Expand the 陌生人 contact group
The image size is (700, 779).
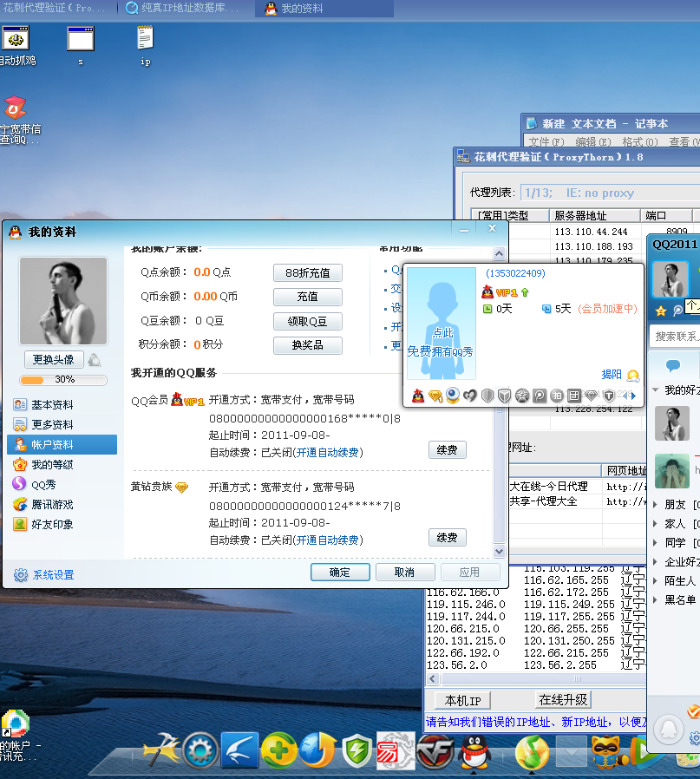coord(655,580)
